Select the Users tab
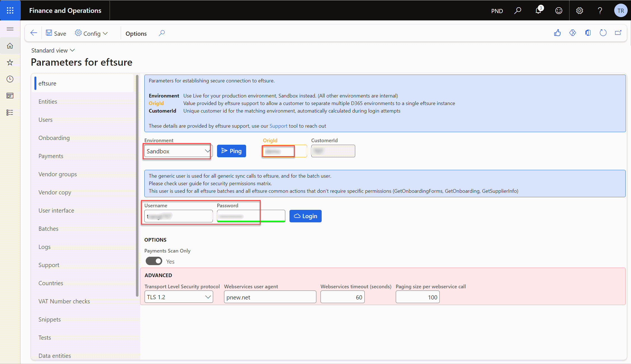The image size is (631, 364). point(83,120)
